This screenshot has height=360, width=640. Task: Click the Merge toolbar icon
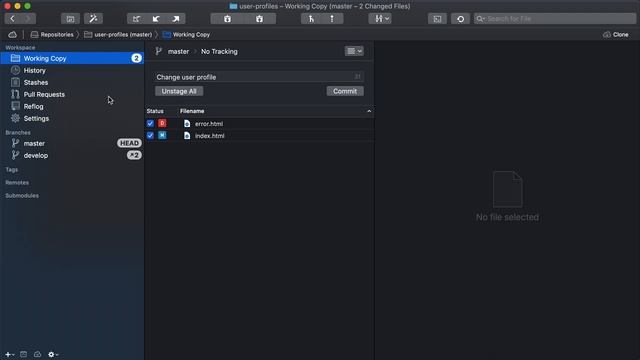pos(311,19)
